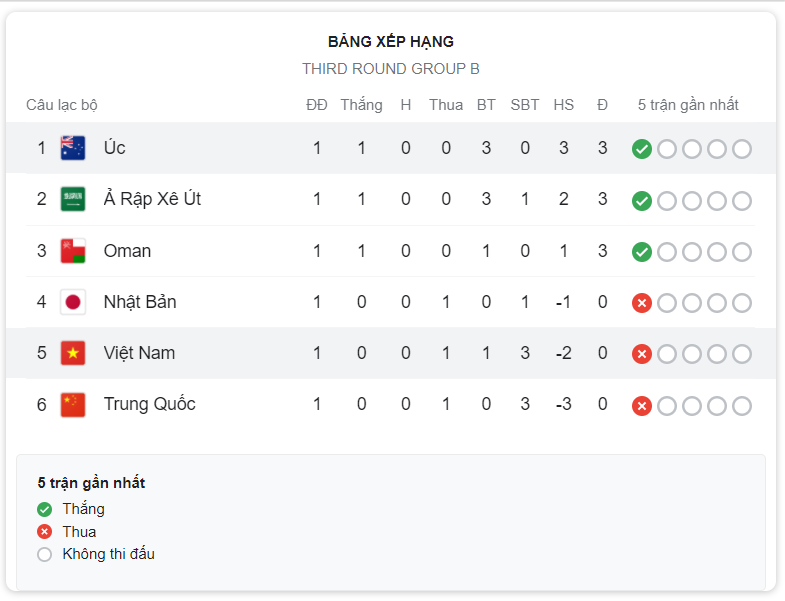This screenshot has height=601, width=785.
Task: Click the Japan flag icon
Action: click(x=73, y=302)
